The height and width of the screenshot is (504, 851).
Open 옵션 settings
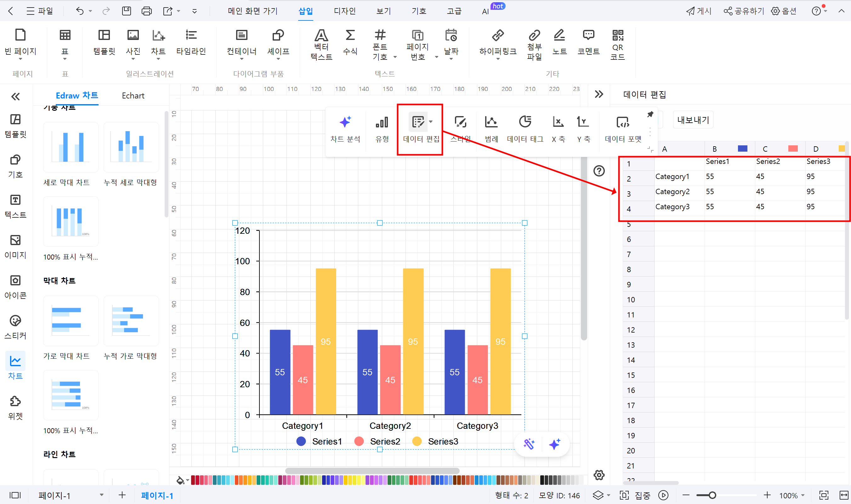(784, 11)
